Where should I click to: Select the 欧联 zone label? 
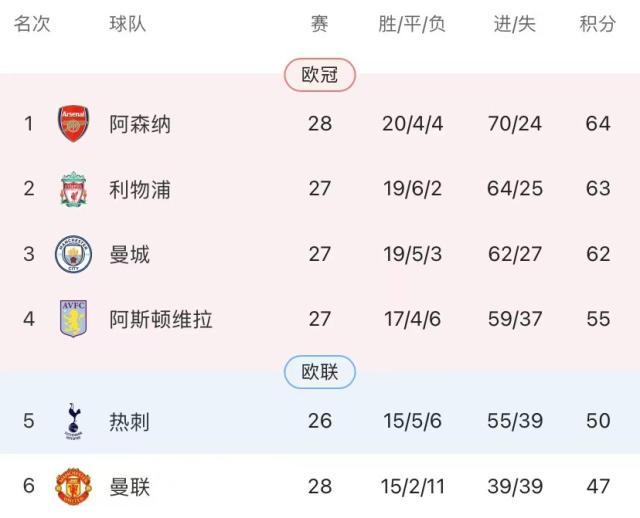320,373
